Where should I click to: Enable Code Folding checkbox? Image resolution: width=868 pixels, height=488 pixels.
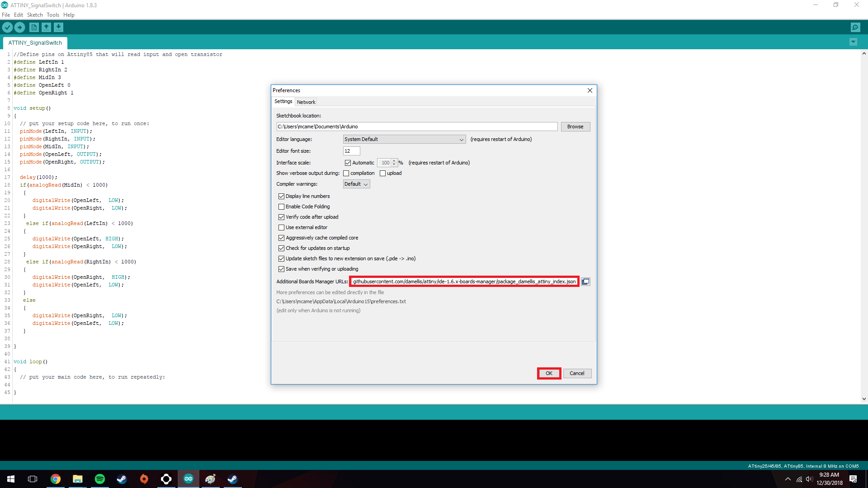[281, 206]
